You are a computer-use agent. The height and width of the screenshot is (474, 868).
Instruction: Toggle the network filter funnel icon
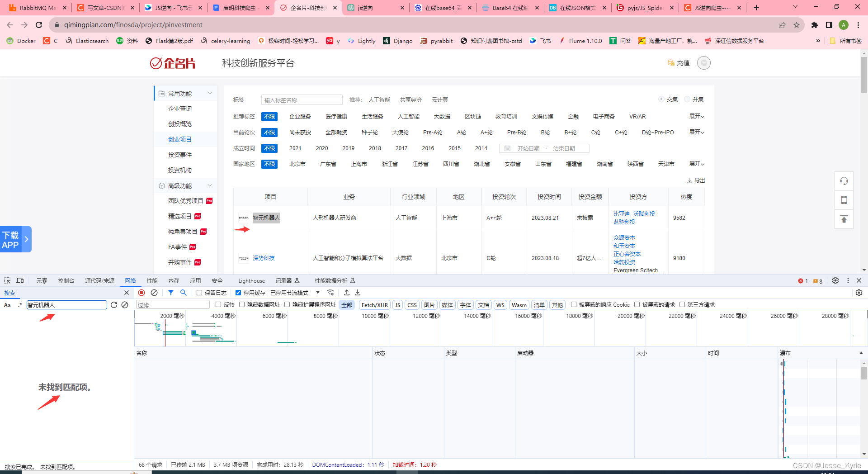[171, 293]
